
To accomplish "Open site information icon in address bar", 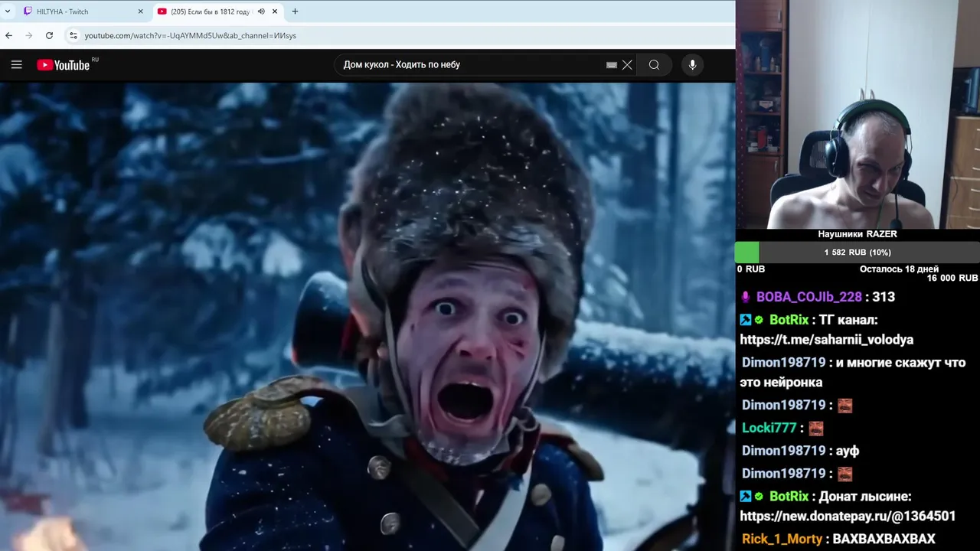I will point(73,35).
